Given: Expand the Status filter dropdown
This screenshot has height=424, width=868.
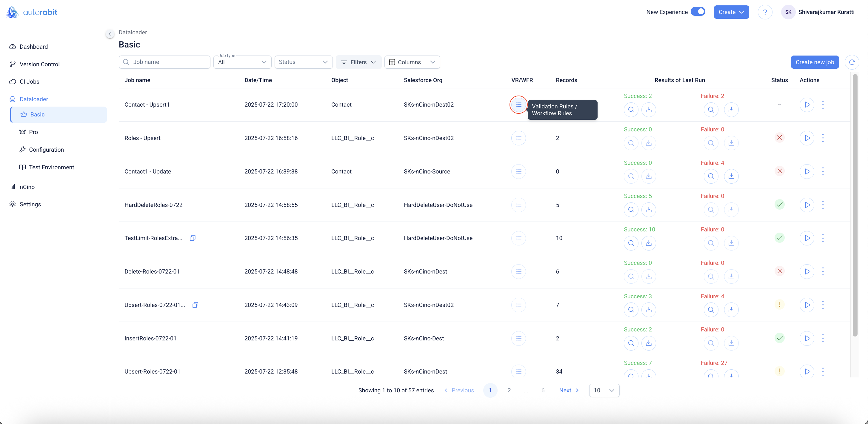Looking at the screenshot, I should click(303, 62).
